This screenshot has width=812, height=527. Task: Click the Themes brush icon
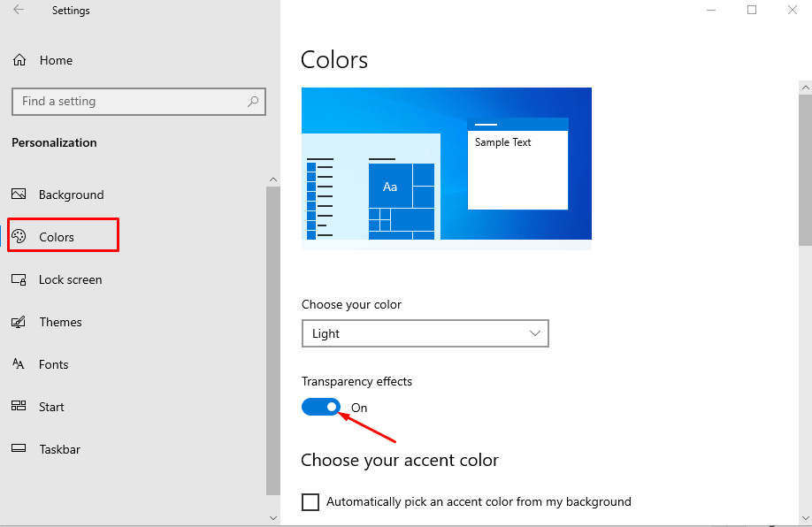[x=19, y=322]
